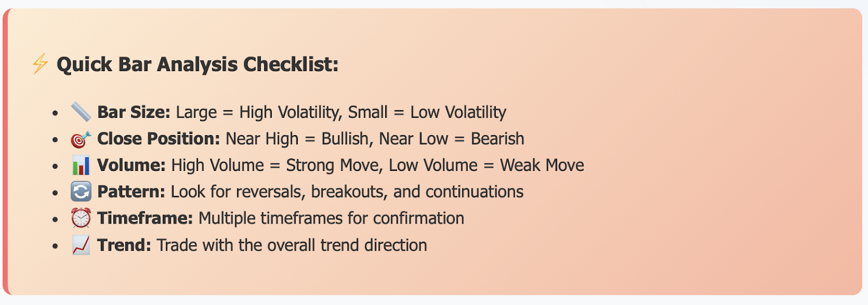Select the bold Bar Size label
This screenshot has width=868, height=305.
pyautogui.click(x=134, y=112)
